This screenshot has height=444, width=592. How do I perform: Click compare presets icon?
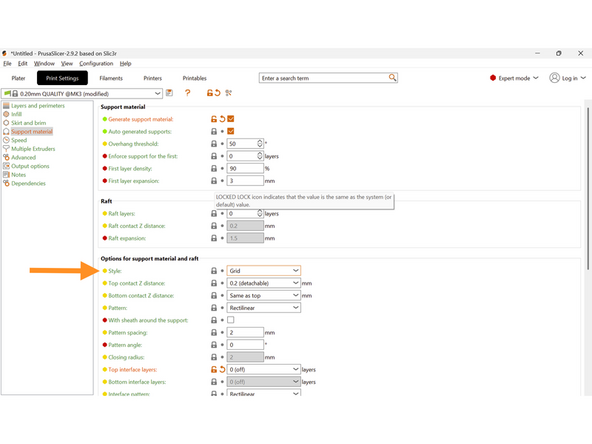coord(228,93)
